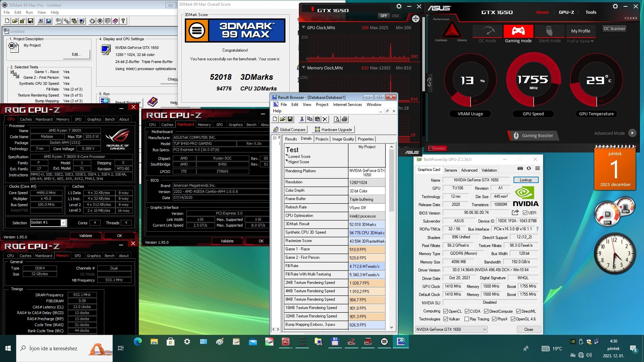Click Windows search box on taskbar
The height and width of the screenshot is (362, 644).
64,348
